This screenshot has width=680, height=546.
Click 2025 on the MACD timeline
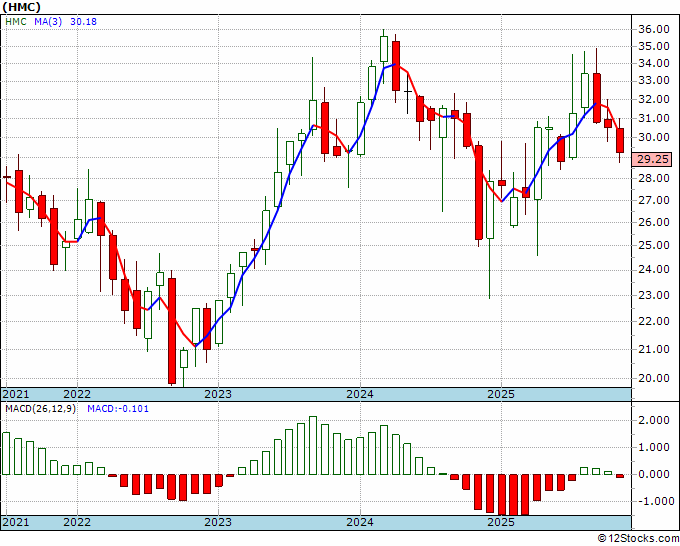point(501,522)
